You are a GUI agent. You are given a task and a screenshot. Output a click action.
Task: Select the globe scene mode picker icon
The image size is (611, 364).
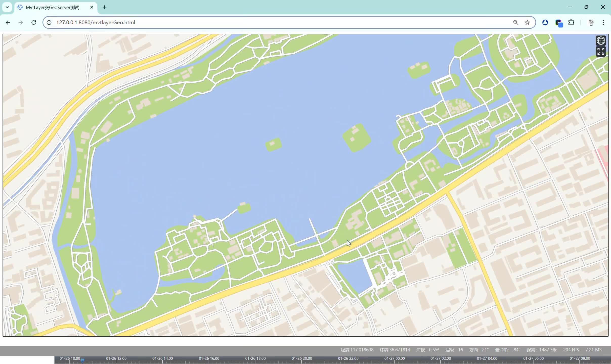coord(601,40)
